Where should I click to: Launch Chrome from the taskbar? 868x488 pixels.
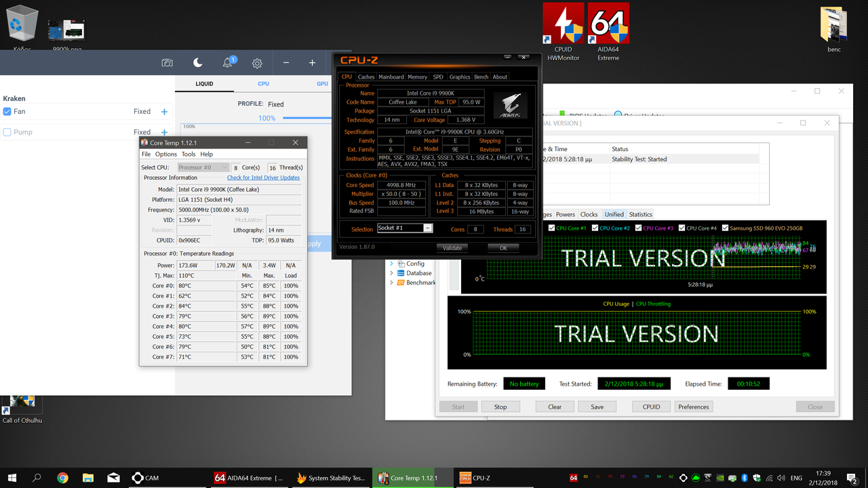(62, 477)
